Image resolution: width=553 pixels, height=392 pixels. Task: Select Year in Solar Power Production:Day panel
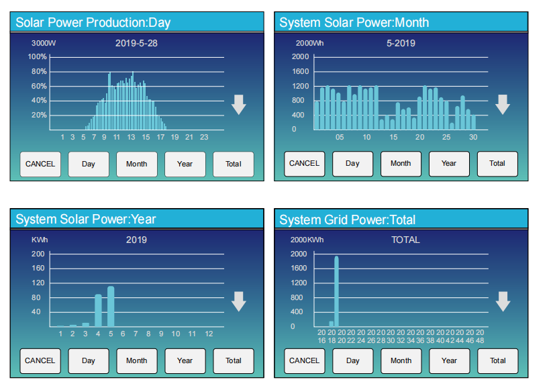tap(185, 164)
